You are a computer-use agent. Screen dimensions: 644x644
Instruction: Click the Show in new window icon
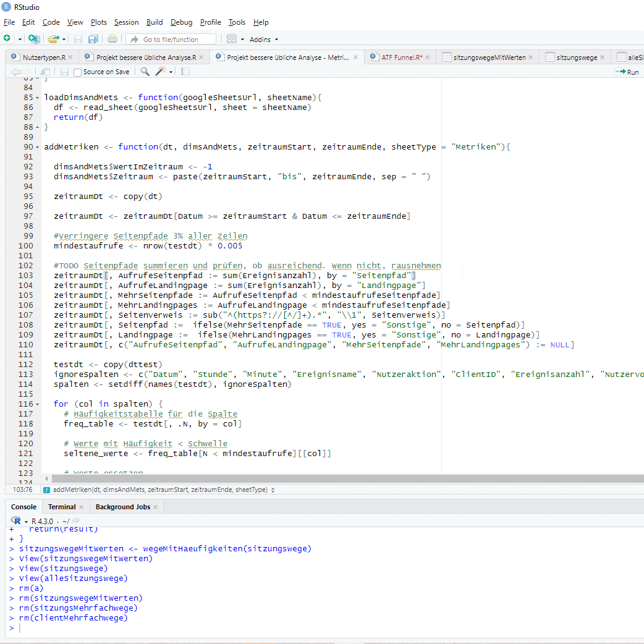pos(45,72)
